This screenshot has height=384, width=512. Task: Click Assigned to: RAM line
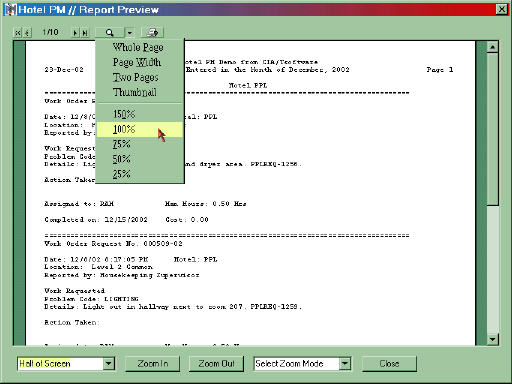point(79,204)
